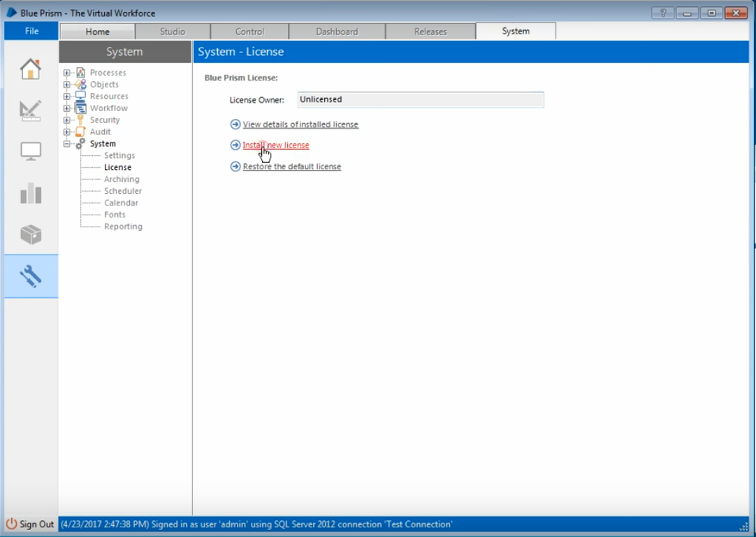
Task: Select Fonts under System tree
Action: pyautogui.click(x=115, y=215)
